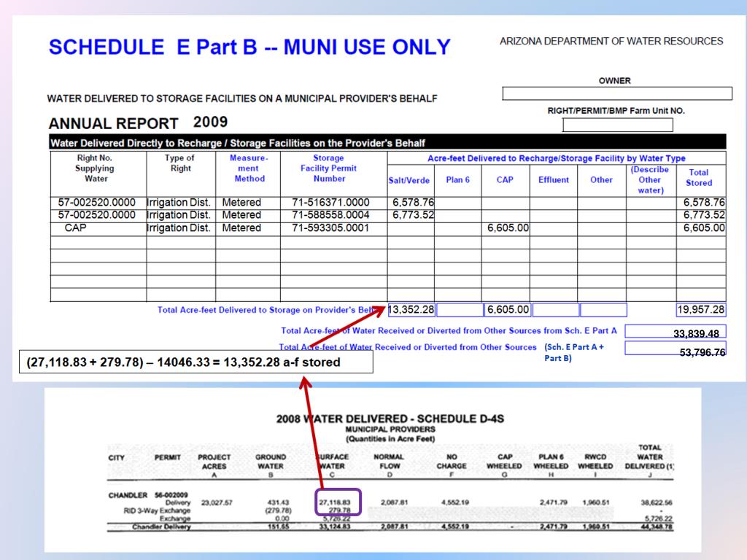
Task: Click 'RID 3-Way Exchange' row label
Action: coord(157,511)
